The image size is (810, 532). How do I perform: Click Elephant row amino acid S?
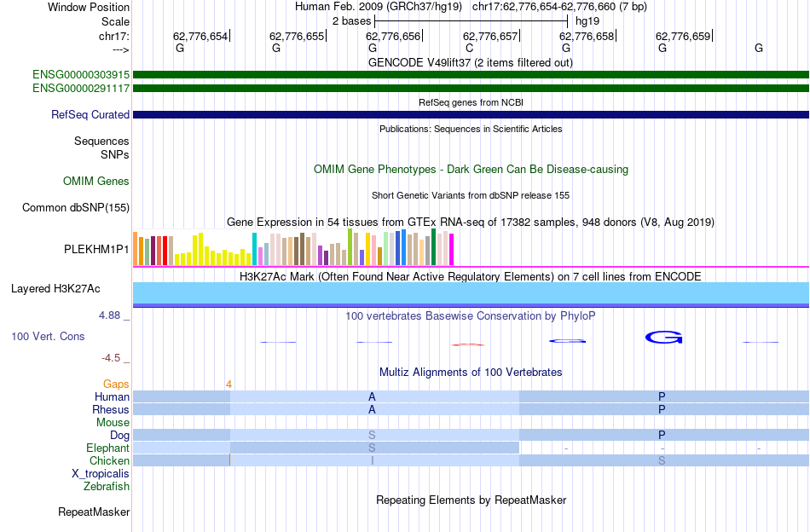click(x=372, y=448)
